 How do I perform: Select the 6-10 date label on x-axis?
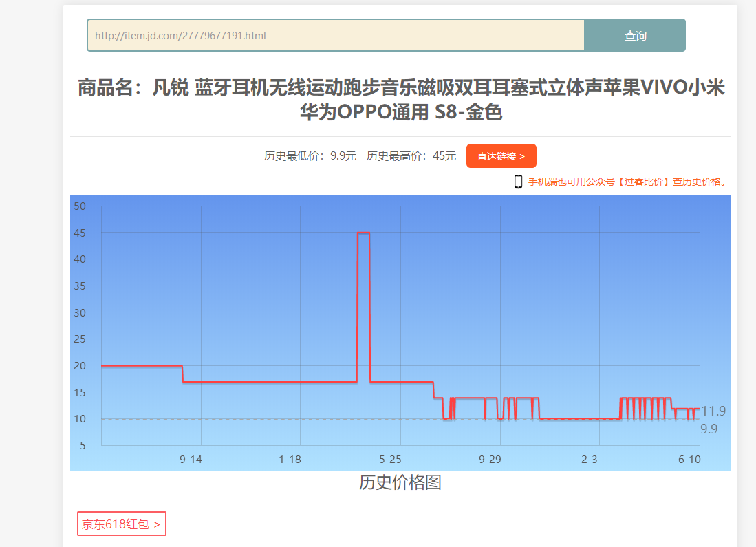tap(689, 460)
